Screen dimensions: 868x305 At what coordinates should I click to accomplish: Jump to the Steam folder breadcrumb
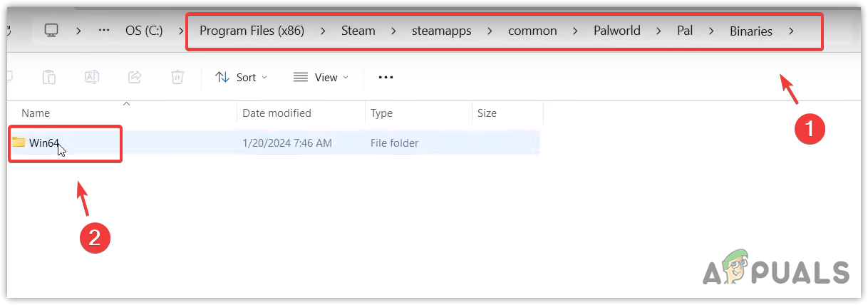coord(358,31)
